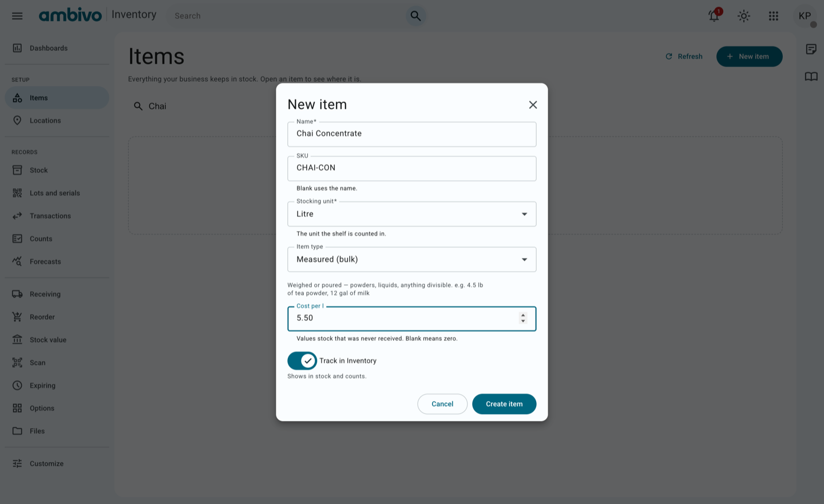Go to Dashboards

[x=57, y=48]
